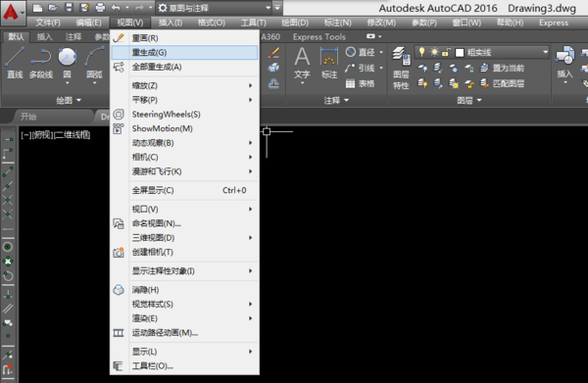Click the Plot printer icon
Image resolution: width=588 pixels, height=383 pixels.
[100, 8]
